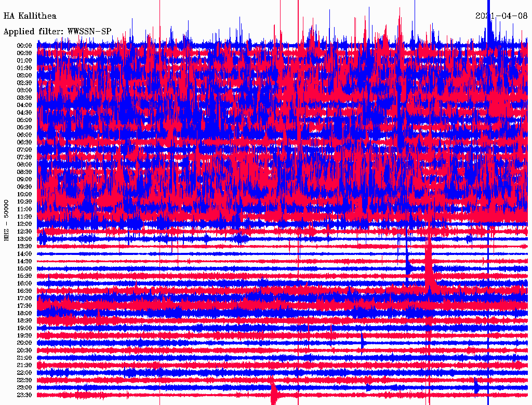
Task: Select the 23:30 time label
Action: click(x=24, y=395)
